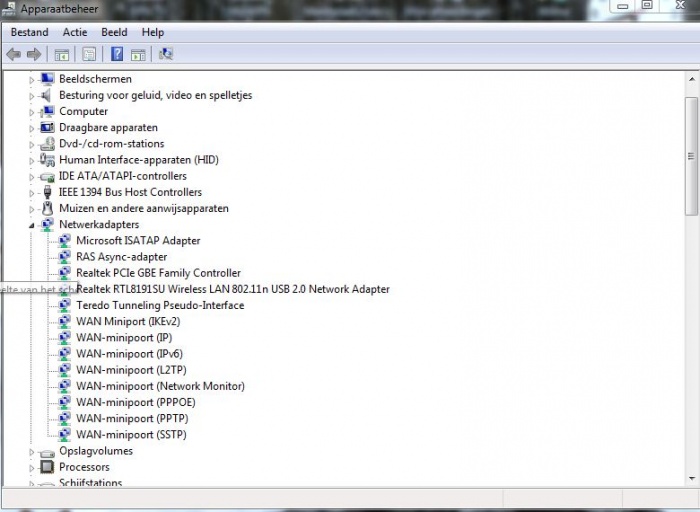Click the scrollbar up arrow

pyautogui.click(x=692, y=79)
